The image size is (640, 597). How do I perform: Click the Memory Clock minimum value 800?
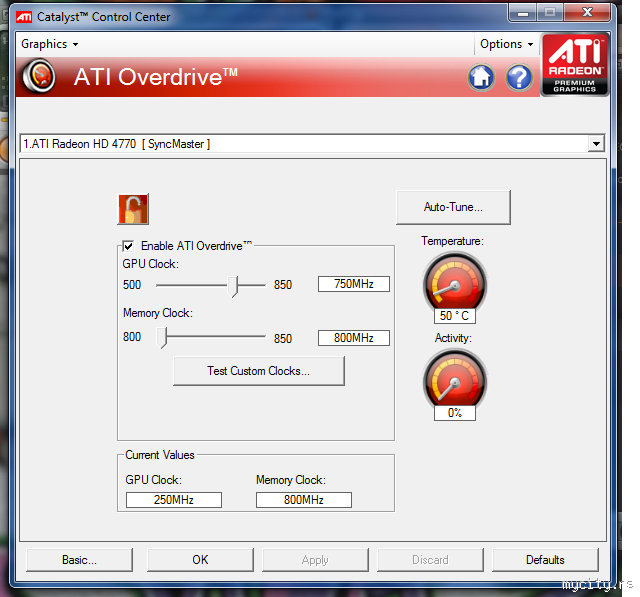coord(132,337)
